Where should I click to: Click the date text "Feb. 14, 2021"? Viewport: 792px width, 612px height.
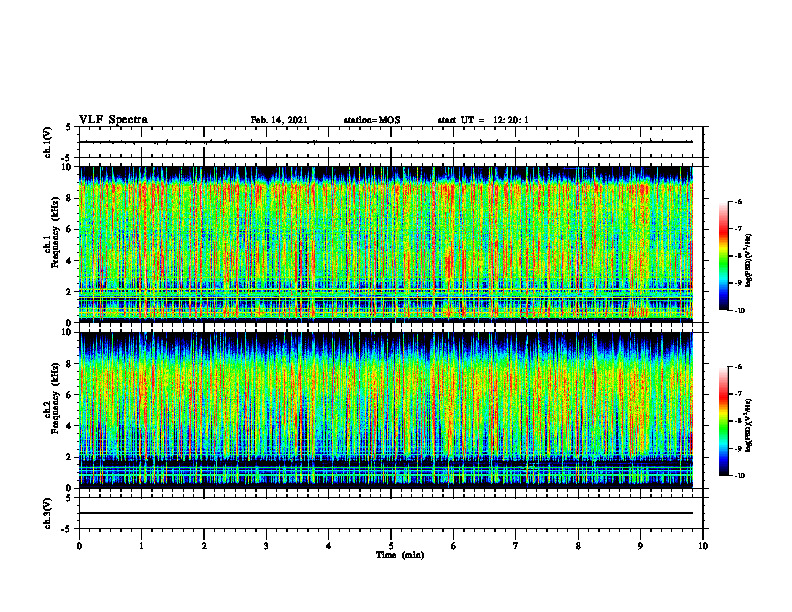click(x=279, y=120)
